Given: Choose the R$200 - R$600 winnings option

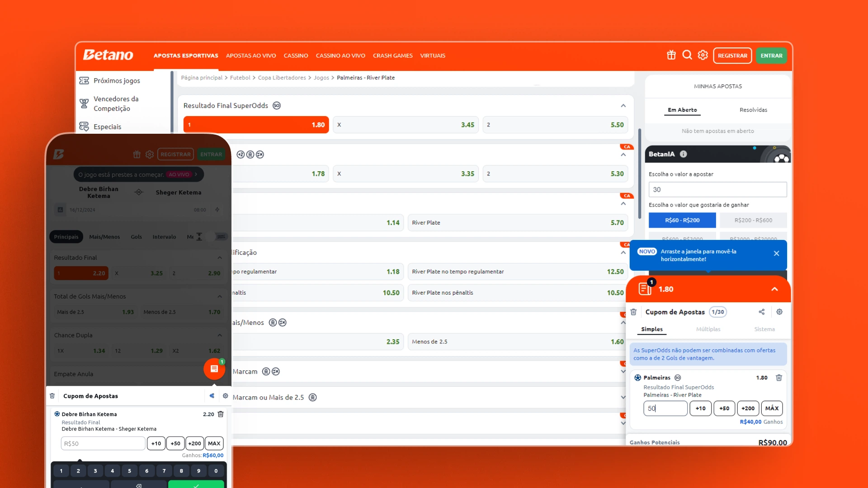Looking at the screenshot, I should [x=753, y=220].
